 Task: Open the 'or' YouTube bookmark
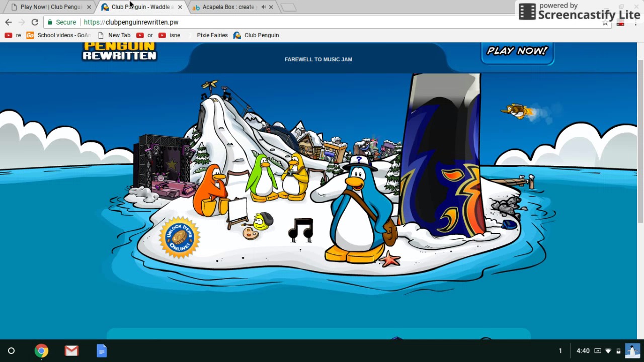[144, 35]
